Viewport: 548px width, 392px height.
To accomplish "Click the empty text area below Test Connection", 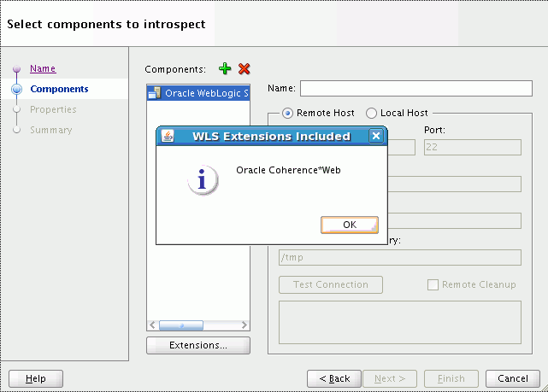I will [400, 322].
